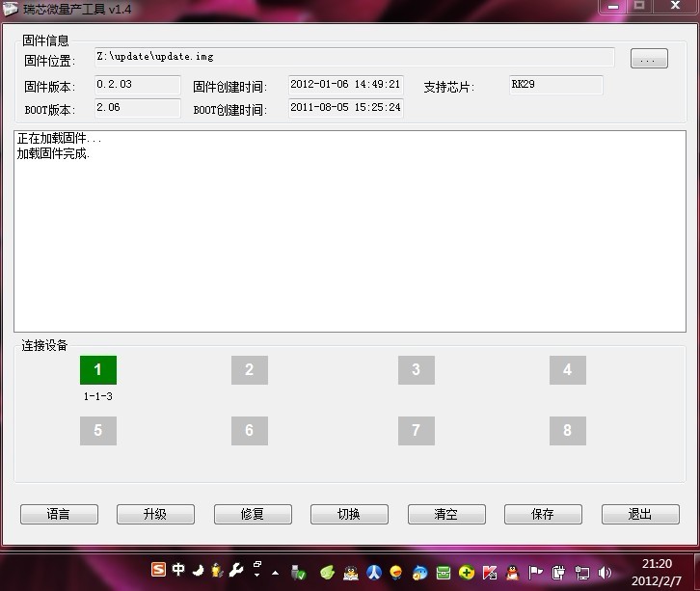Click the crescent moon icon in IME bar
Screen dimensions: 700x591
click(198, 570)
